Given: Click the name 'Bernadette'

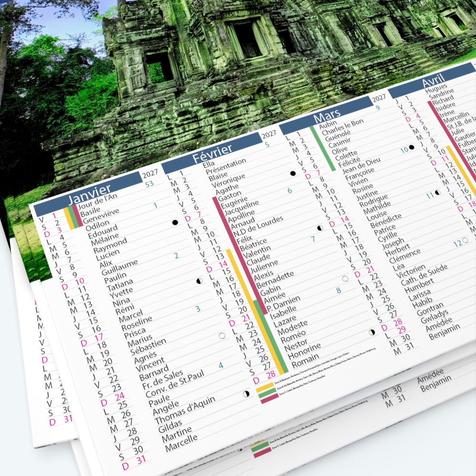Looking at the screenshot, I should point(275,279).
